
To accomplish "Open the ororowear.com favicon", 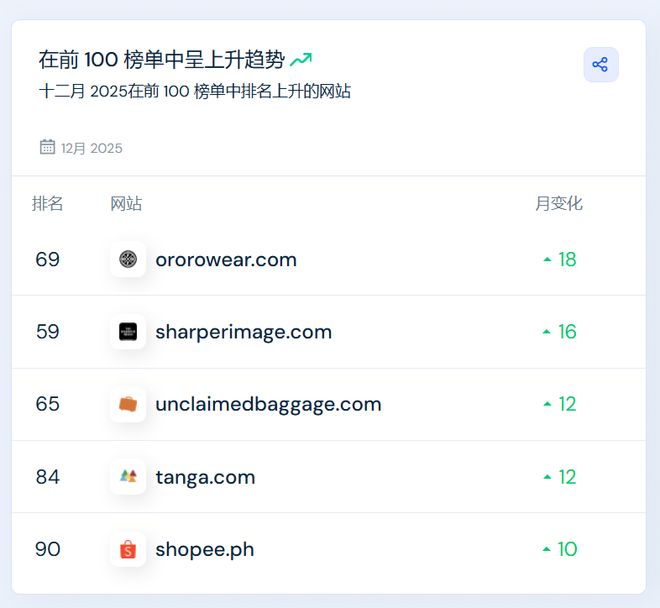I will tap(128, 259).
